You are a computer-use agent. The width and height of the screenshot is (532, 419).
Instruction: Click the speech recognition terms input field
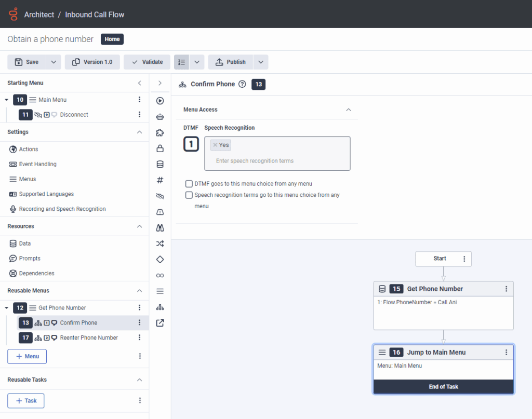click(277, 161)
